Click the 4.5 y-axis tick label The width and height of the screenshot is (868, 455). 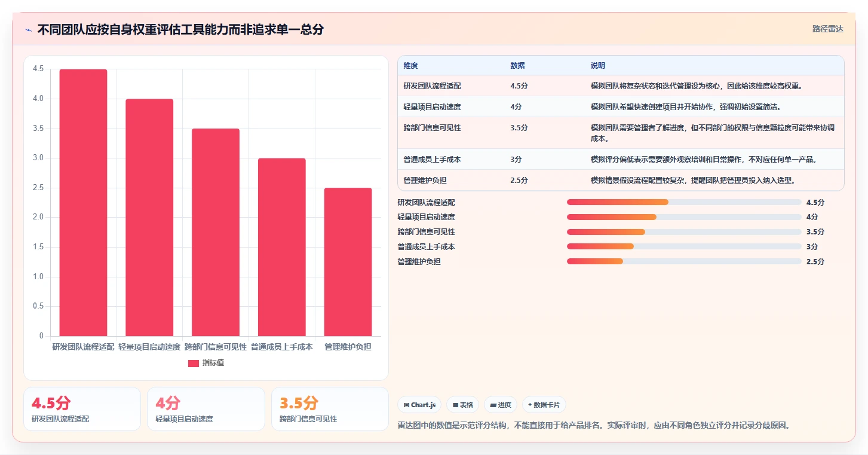pyautogui.click(x=38, y=69)
